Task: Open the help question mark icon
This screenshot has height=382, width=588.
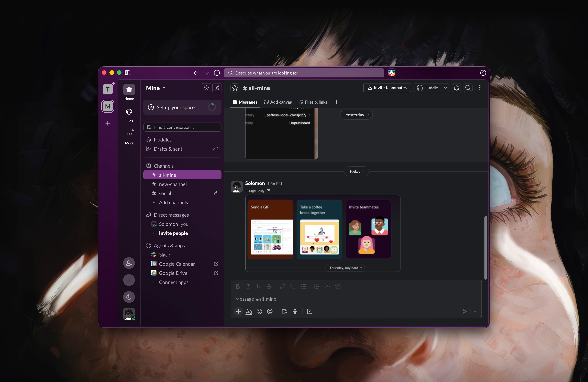Action: (483, 73)
